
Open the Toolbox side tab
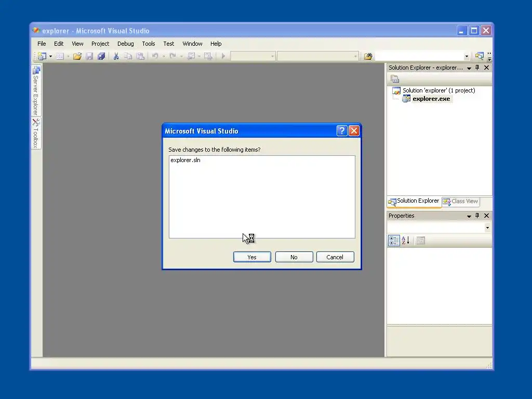coord(36,134)
